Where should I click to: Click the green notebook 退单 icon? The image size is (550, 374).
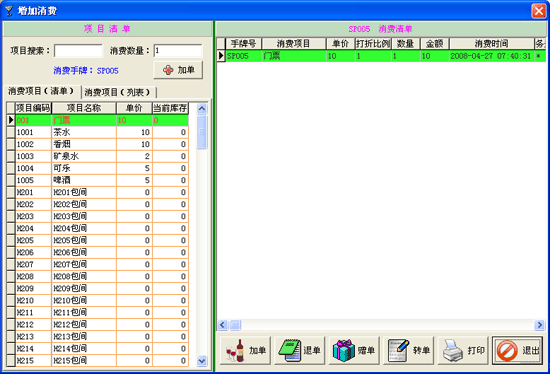point(290,350)
